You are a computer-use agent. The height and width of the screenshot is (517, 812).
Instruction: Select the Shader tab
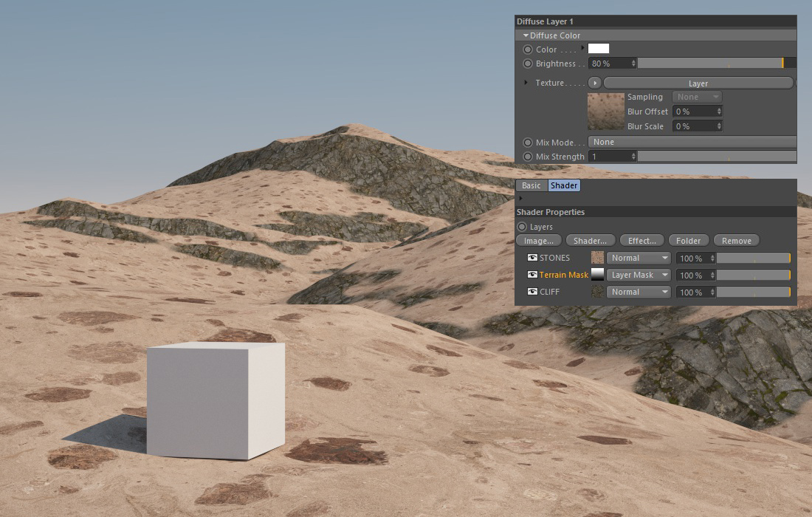point(564,185)
